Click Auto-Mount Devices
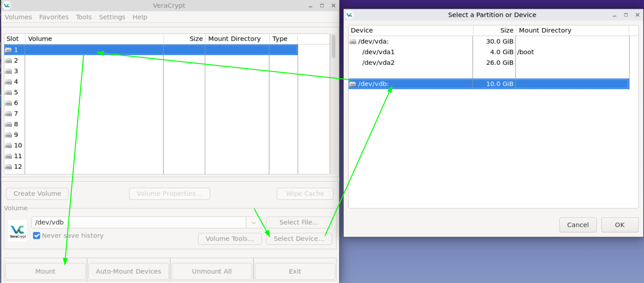This screenshot has height=283, width=644. pos(128,271)
